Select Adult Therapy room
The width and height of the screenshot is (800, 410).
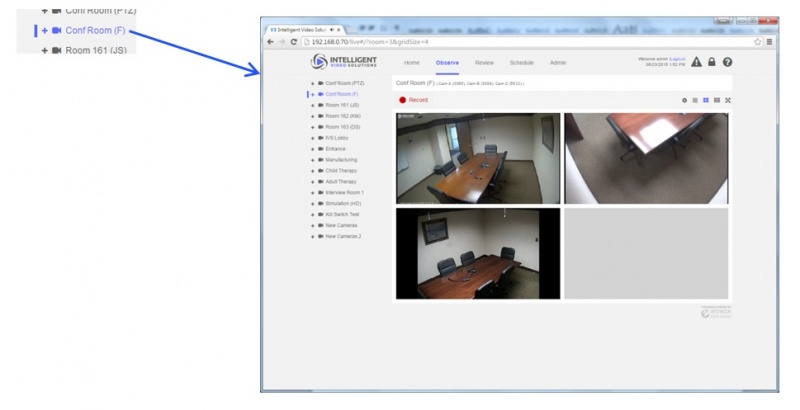(341, 182)
